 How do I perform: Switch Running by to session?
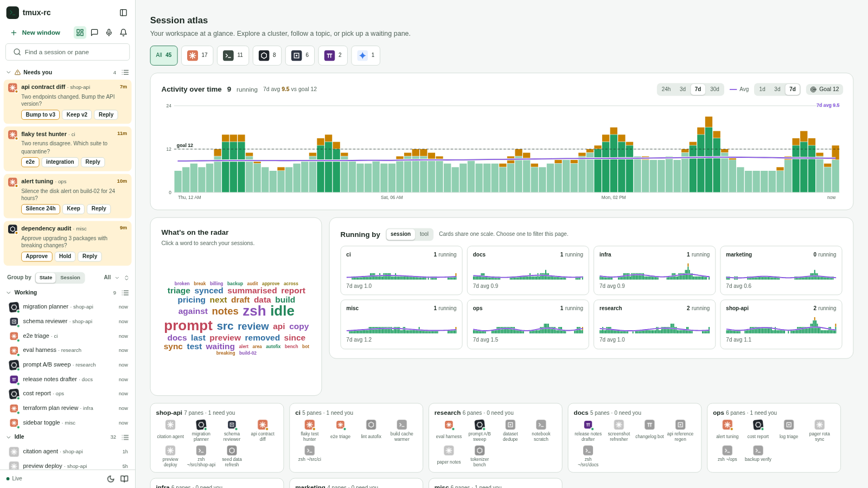(401, 234)
